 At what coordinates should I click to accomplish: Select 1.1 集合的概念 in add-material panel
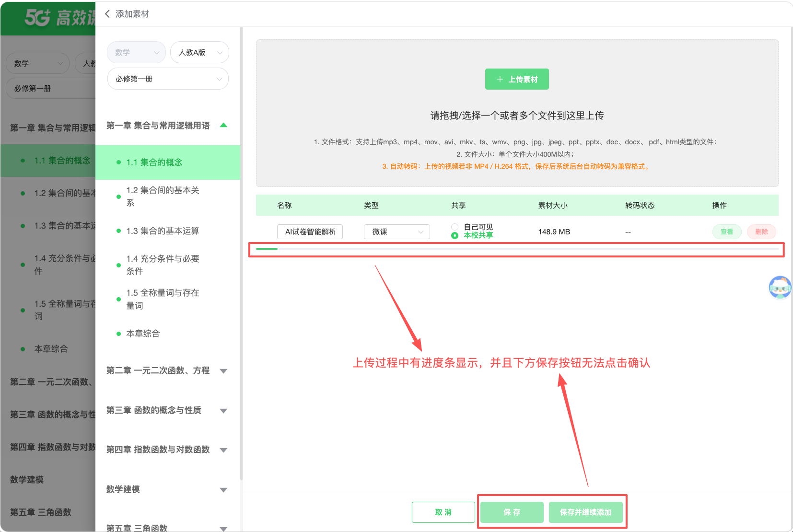point(168,162)
